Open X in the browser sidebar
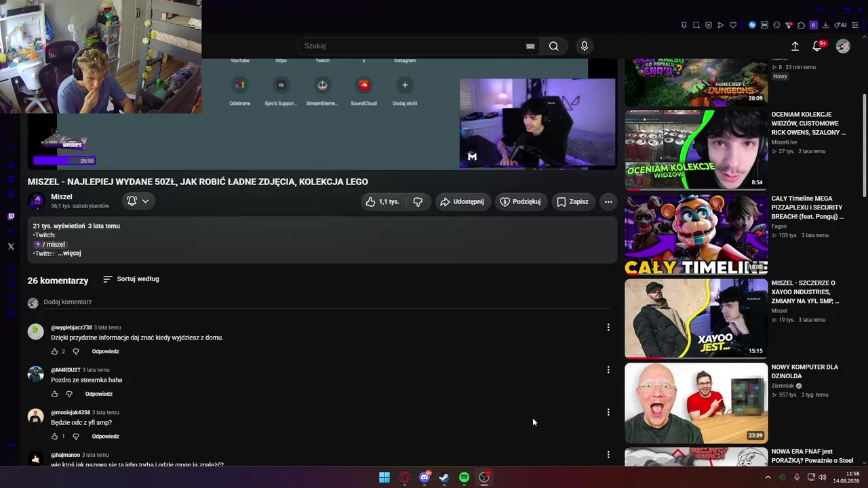The image size is (868, 488). pos(11,247)
